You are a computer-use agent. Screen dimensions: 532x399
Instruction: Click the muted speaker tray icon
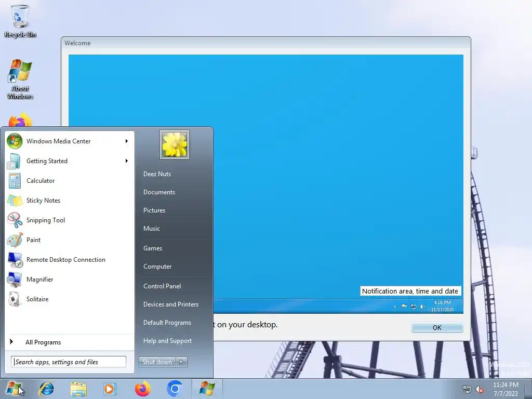pyautogui.click(x=480, y=389)
